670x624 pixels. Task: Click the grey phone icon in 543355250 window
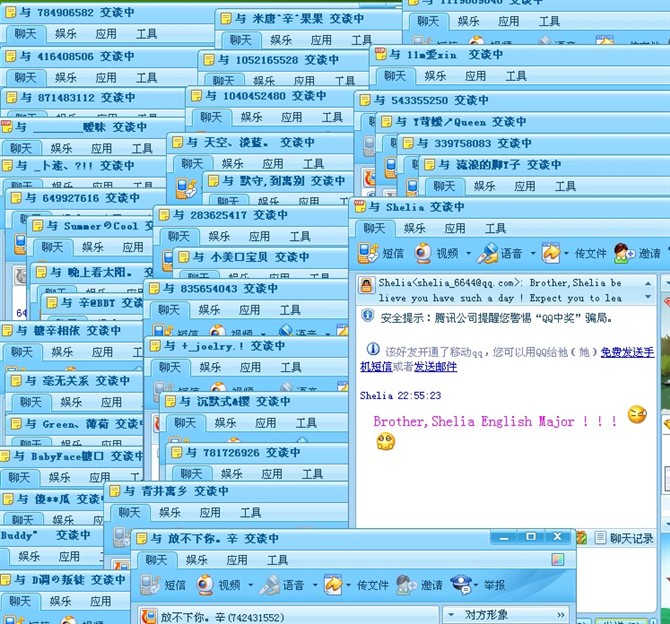pyautogui.click(x=369, y=146)
